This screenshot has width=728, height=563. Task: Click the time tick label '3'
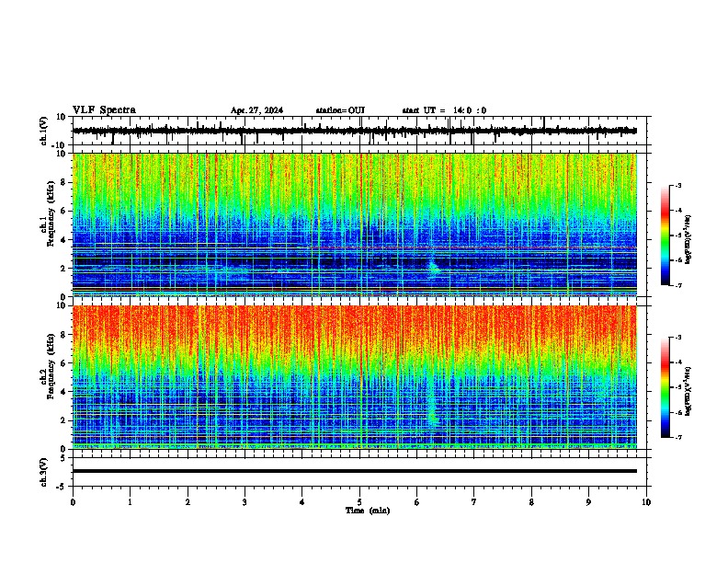pyautogui.click(x=245, y=502)
